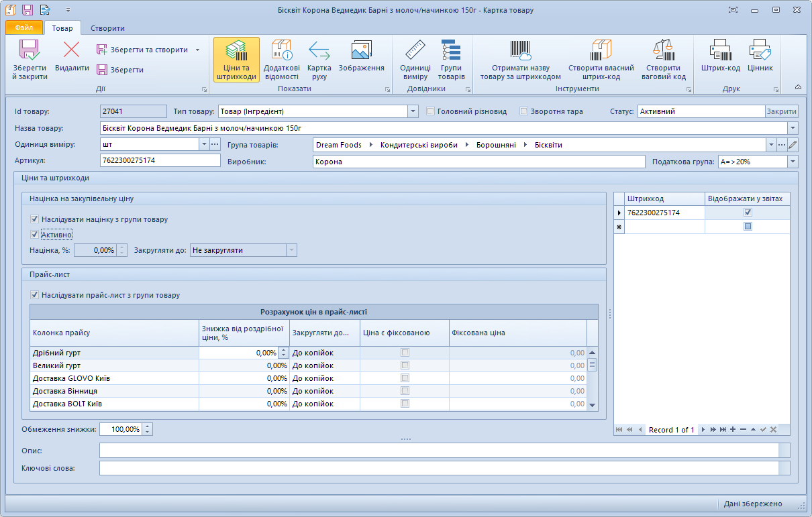The image size is (812, 517).
Task: Open the Податкова група dropdown
Action: [x=793, y=162]
